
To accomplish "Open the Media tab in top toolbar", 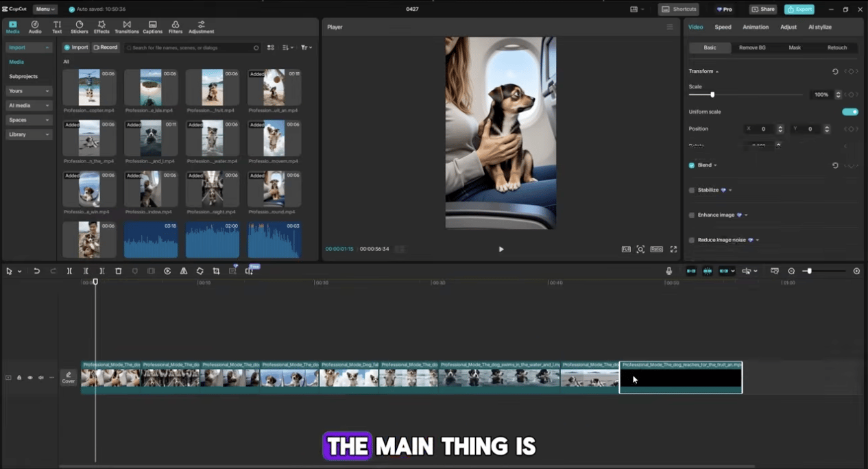I will (12, 27).
